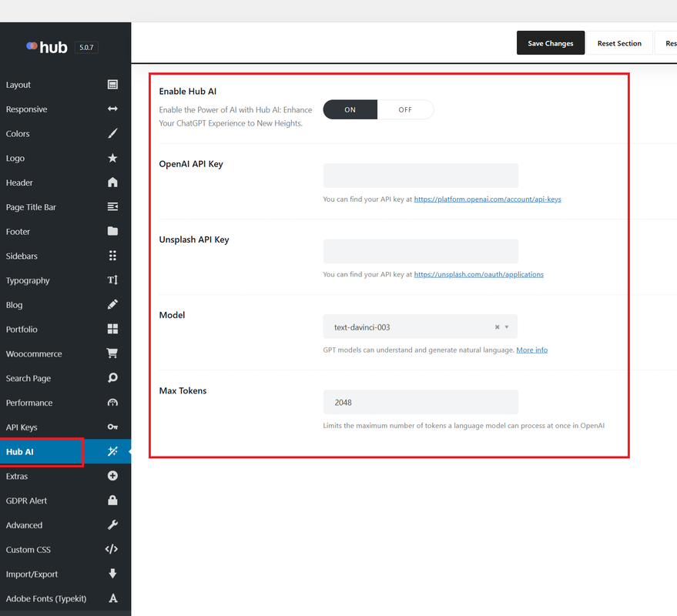Open the Layout settings section
The width and height of the screenshot is (677, 616).
tap(65, 85)
